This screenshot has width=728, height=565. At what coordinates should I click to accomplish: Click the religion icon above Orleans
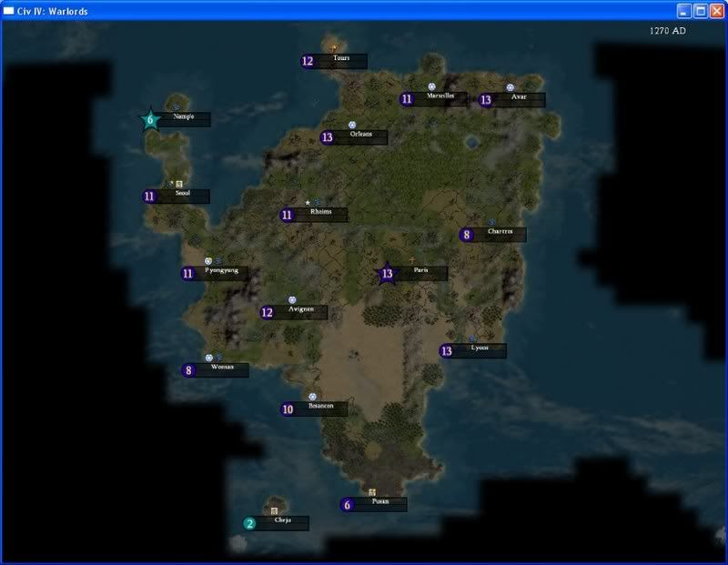coord(352,125)
